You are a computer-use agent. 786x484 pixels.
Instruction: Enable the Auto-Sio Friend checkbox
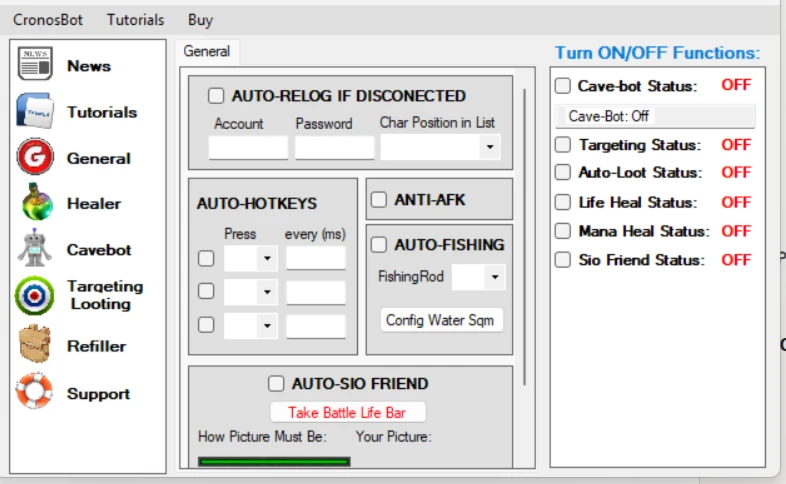[x=276, y=383]
